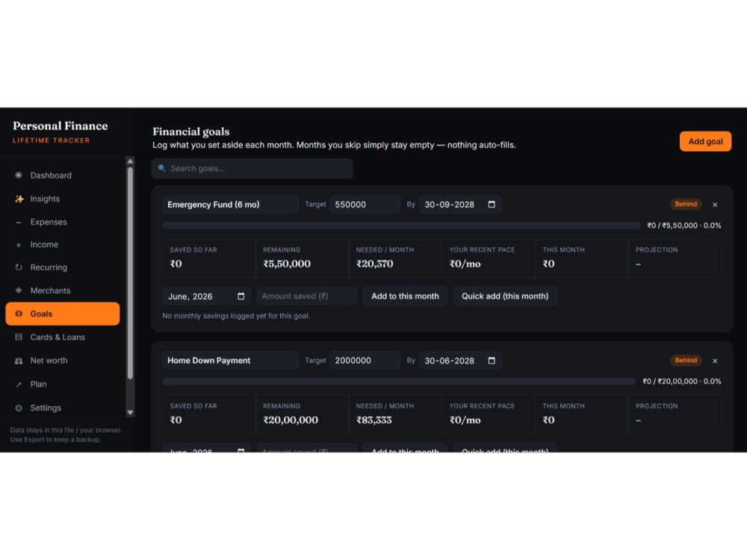Click the Settings gear icon
The height and width of the screenshot is (560, 747).
coord(19,408)
